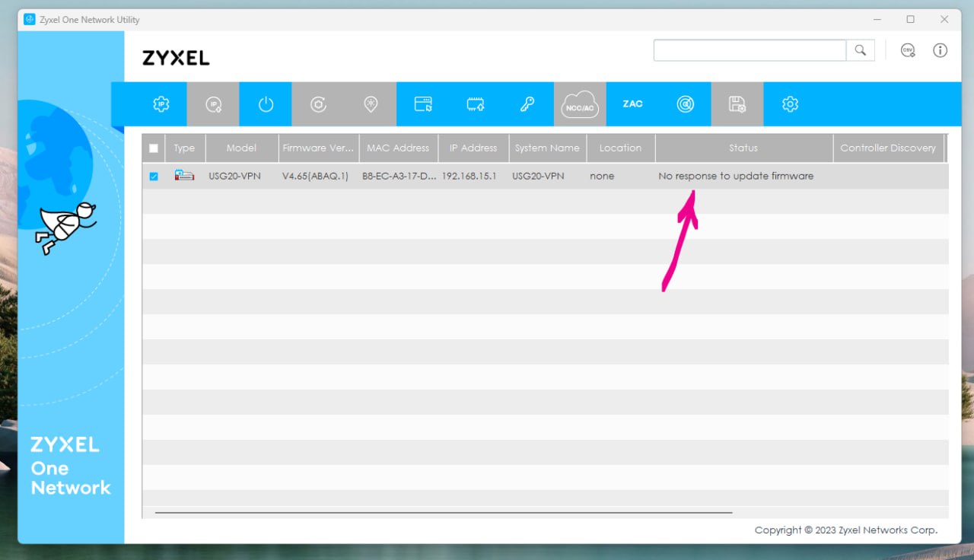This screenshot has width=974, height=560.
Task: Click the save configuration disk icon
Action: tap(737, 104)
